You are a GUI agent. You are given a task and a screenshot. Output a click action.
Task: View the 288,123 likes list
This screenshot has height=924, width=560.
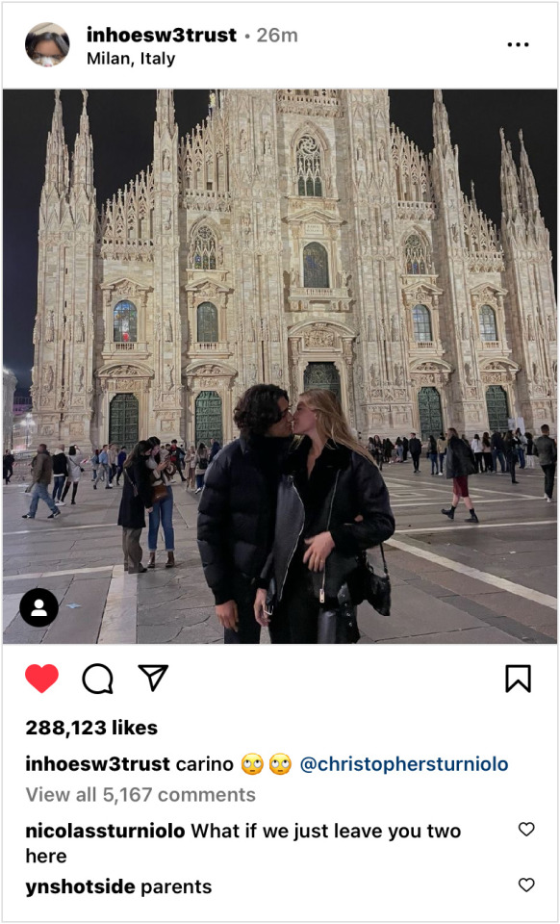(91, 728)
